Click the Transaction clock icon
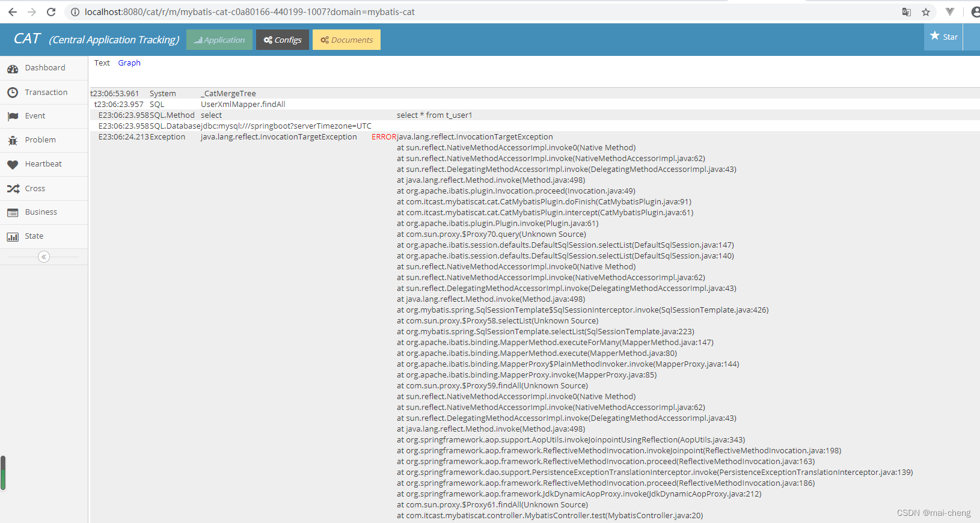The height and width of the screenshot is (523, 980). click(13, 93)
